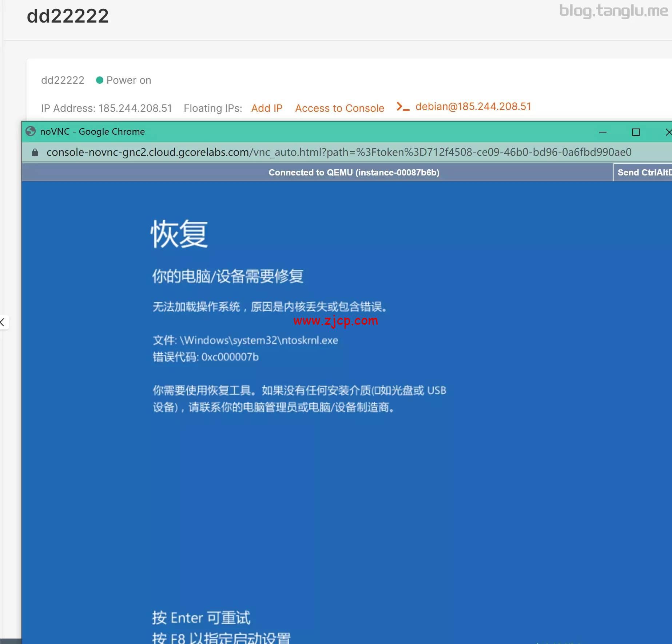The width and height of the screenshot is (672, 644).
Task: Open Access to Console
Action: tap(339, 108)
